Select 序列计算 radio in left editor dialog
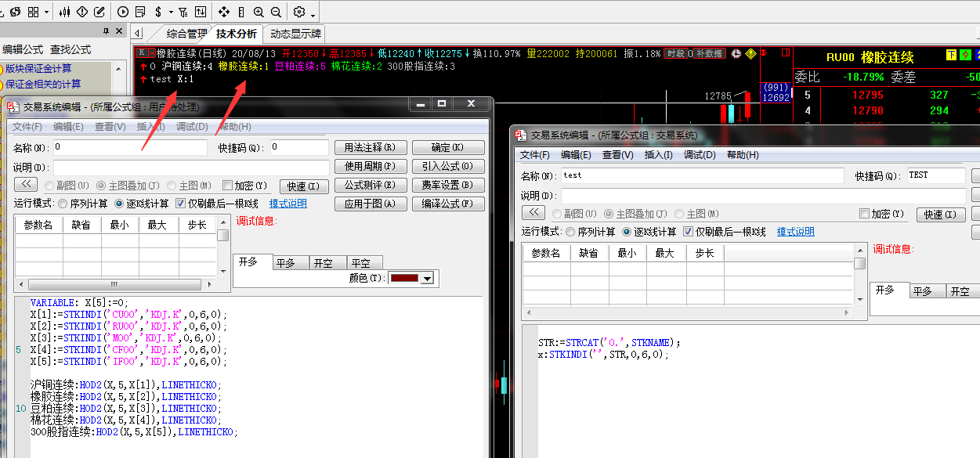Viewport: 980px width, 458px height. click(63, 204)
